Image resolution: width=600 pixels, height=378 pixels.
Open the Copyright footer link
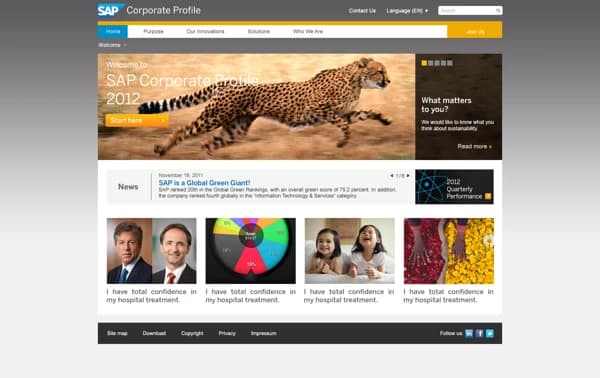(192, 333)
